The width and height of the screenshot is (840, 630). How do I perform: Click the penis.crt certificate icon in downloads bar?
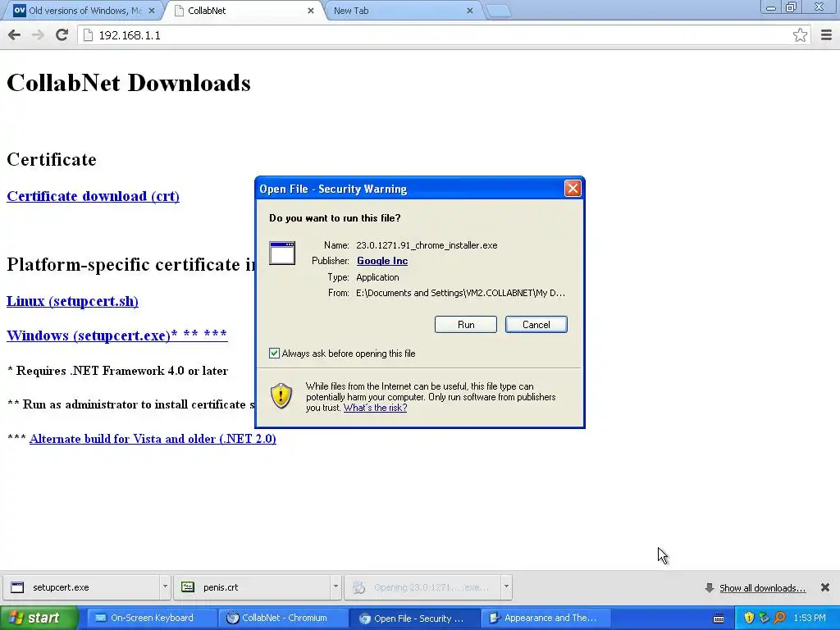pyautogui.click(x=188, y=587)
